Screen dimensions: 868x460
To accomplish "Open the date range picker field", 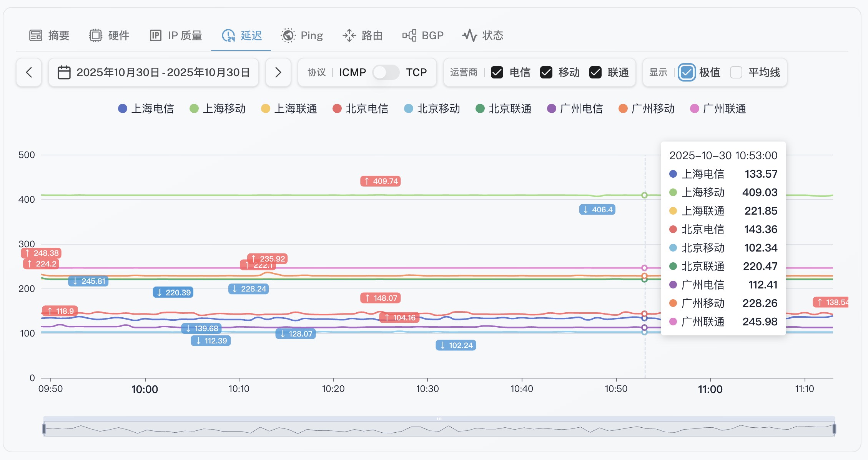I will click(x=163, y=72).
